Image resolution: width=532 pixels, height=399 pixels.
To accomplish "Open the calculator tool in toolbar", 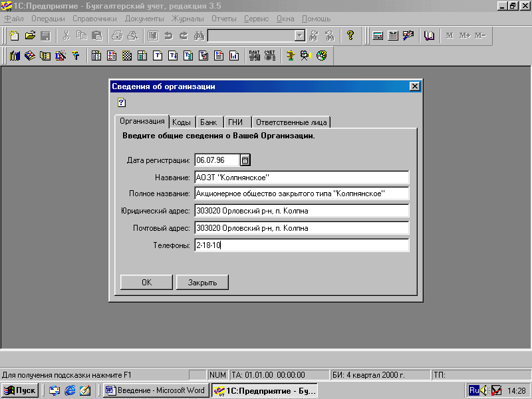I will point(378,36).
